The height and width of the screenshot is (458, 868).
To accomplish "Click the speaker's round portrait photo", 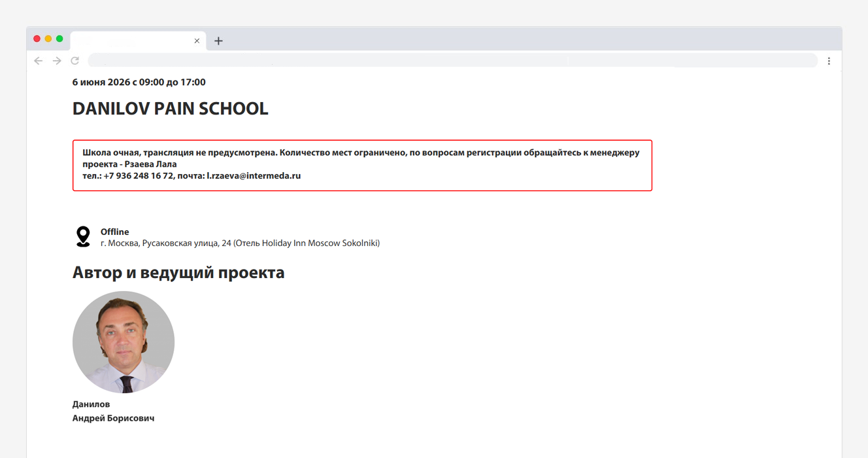I will pyautogui.click(x=124, y=342).
